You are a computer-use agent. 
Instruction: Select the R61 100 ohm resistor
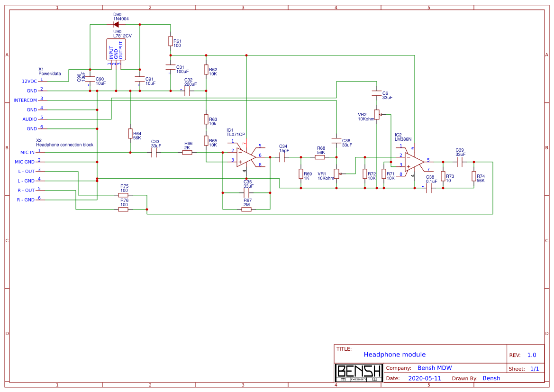(170, 41)
